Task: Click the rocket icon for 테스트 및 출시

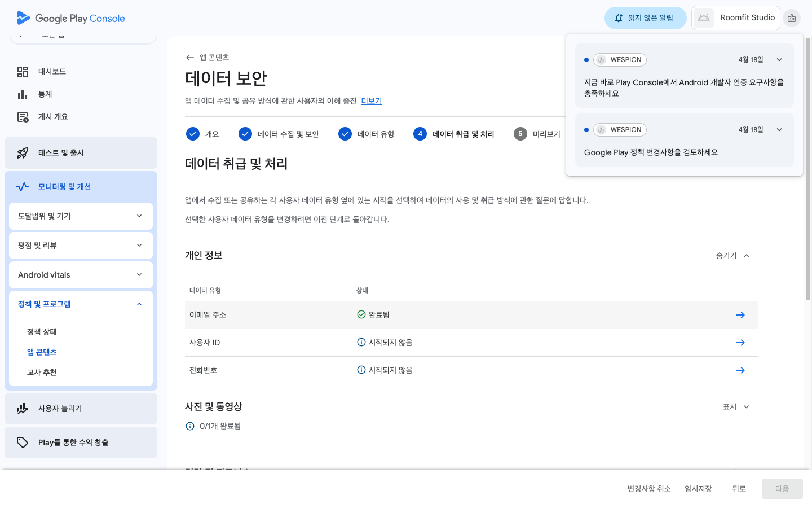Action: 23,153
